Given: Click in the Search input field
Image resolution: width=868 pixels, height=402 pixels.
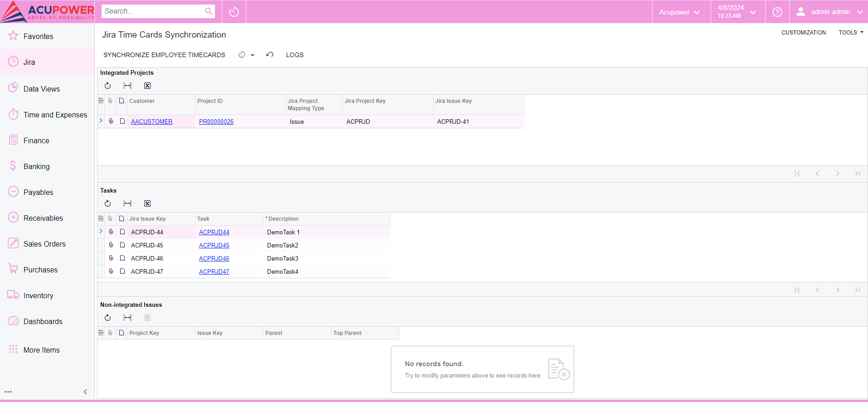Looking at the screenshot, I should (153, 11).
